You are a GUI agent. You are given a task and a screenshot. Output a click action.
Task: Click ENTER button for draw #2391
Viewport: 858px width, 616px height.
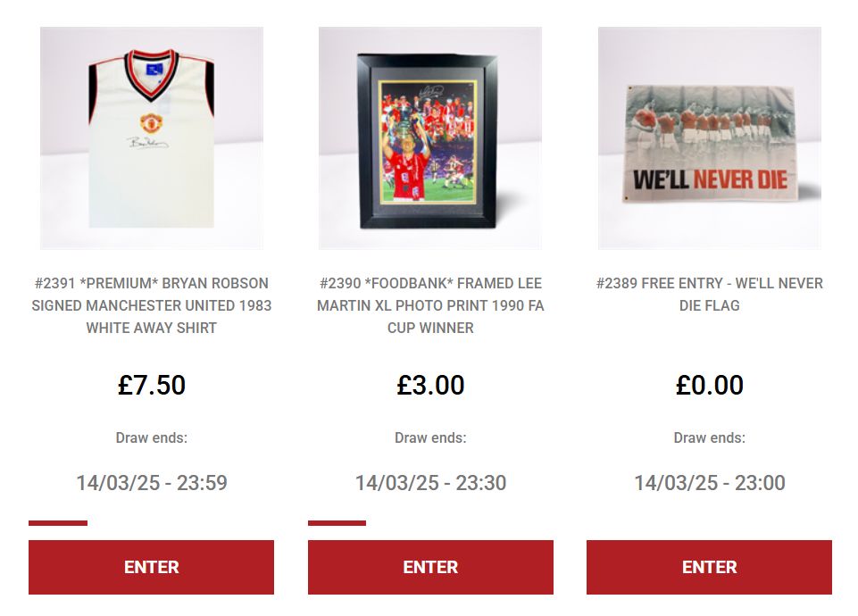(151, 567)
